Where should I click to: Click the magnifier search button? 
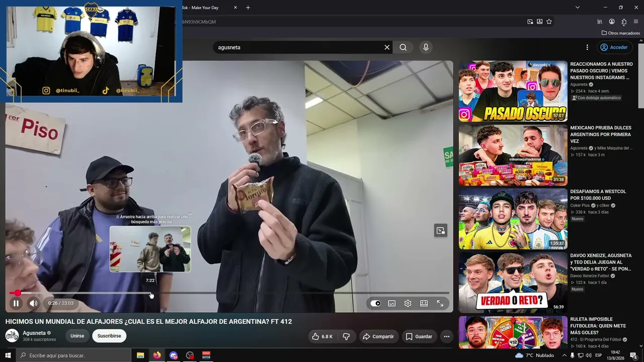pos(403,47)
